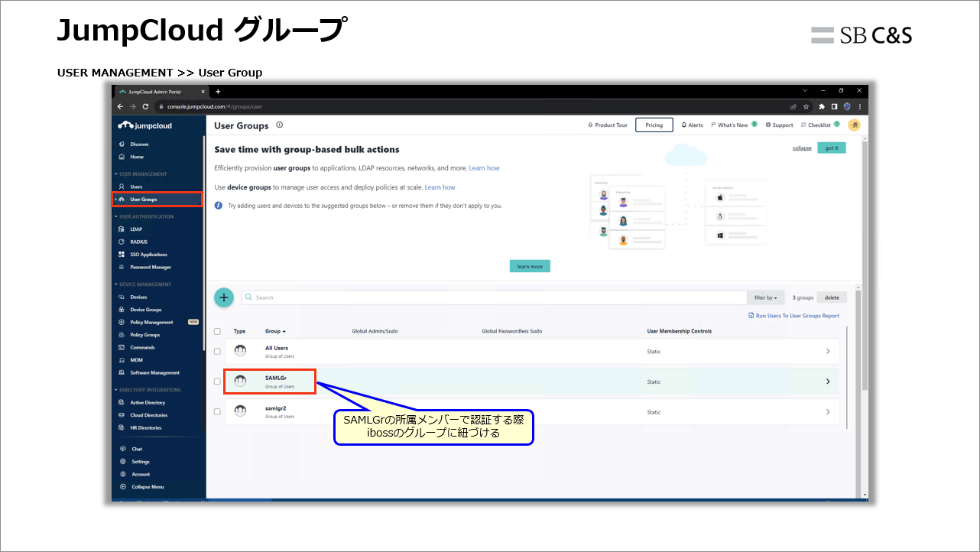Image resolution: width=980 pixels, height=552 pixels.
Task: Open the filter by dropdown
Action: 765,297
